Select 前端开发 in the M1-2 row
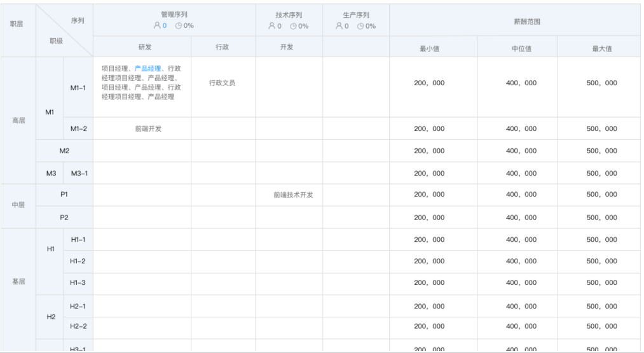Image resolution: width=644 pixels, height=353 pixels. coord(148,128)
